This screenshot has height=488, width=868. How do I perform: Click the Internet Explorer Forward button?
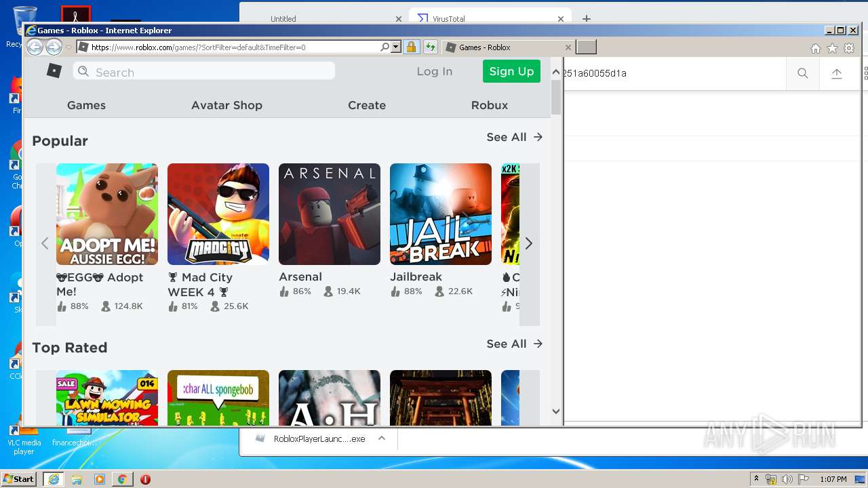(54, 47)
